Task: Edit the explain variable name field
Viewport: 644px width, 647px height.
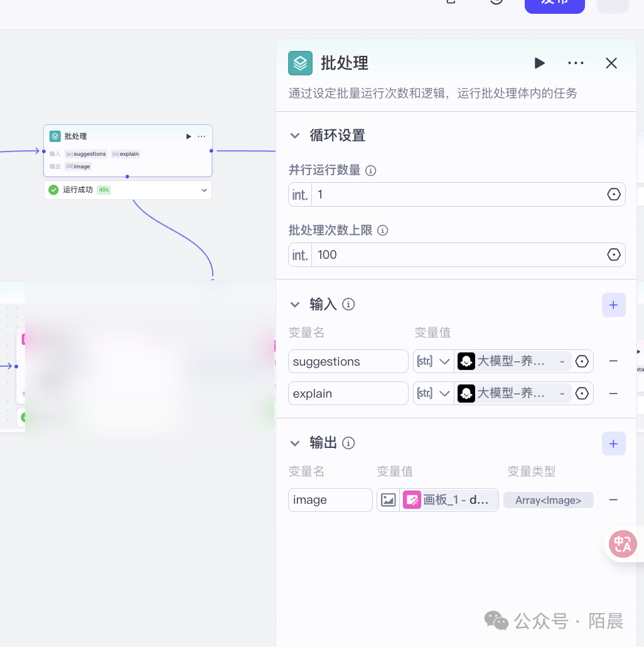Action: tap(348, 393)
